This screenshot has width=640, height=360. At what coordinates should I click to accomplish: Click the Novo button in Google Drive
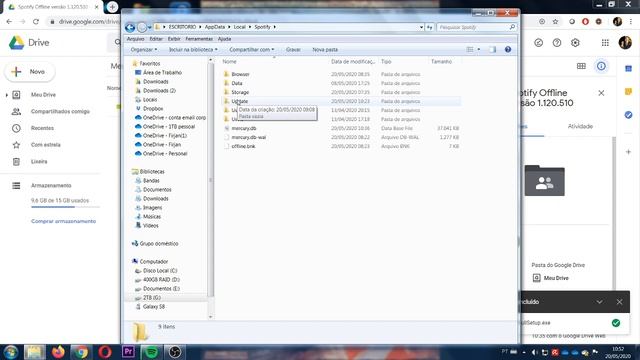(30, 72)
